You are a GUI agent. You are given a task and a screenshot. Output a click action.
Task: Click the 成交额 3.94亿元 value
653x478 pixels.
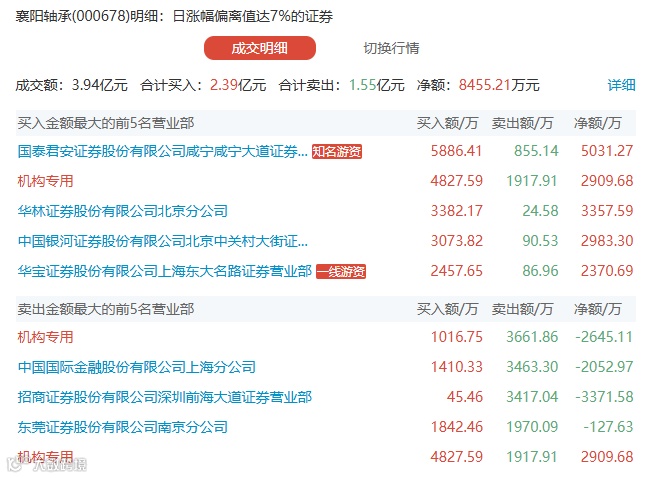[100, 85]
